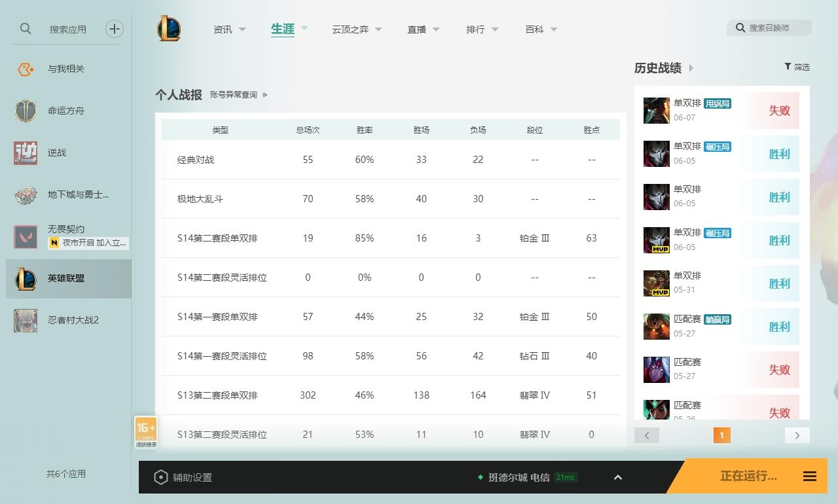Click the League of Legends logo at top
Viewport: 838px width, 504px height.
point(168,28)
